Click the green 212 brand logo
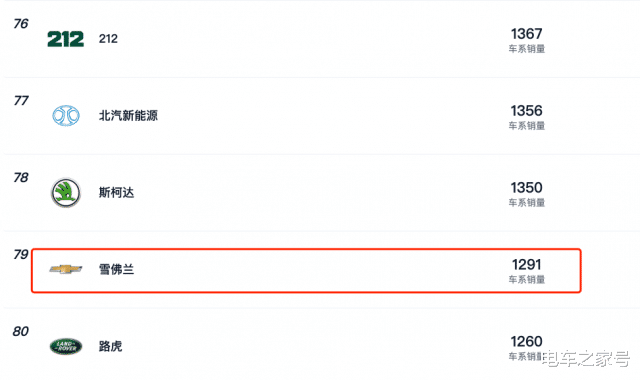Viewport: 640px width, 380px height. pyautogui.click(x=66, y=39)
